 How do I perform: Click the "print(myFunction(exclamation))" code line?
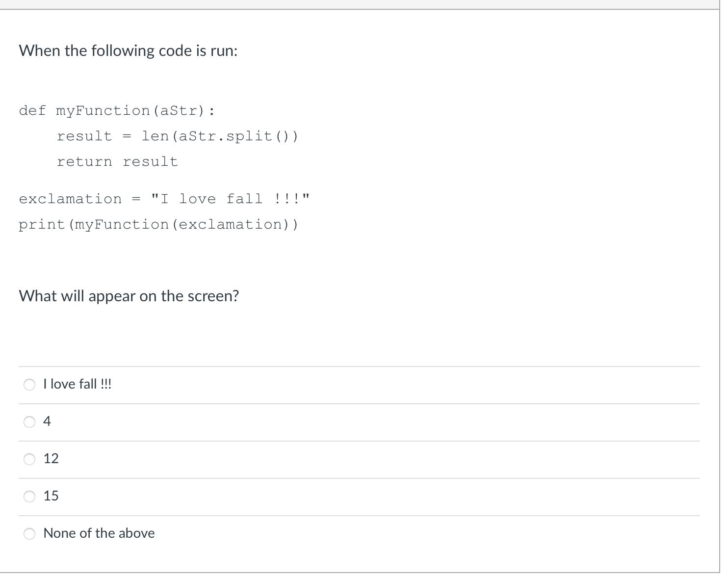tap(158, 225)
